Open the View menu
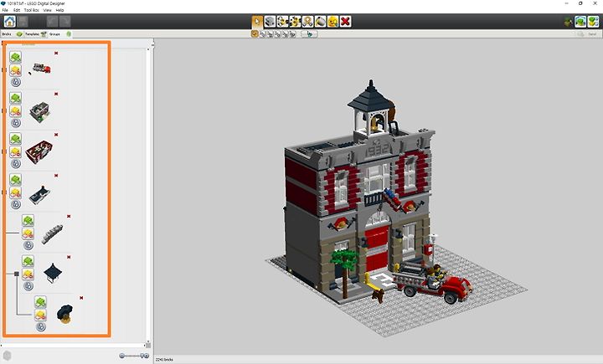This screenshot has height=364, width=603. [x=47, y=10]
